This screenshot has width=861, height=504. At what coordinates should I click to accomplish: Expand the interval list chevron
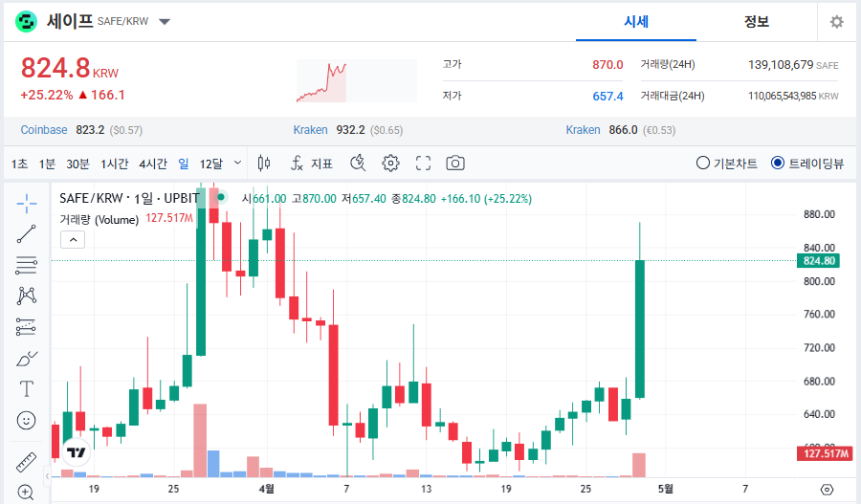[x=237, y=163]
